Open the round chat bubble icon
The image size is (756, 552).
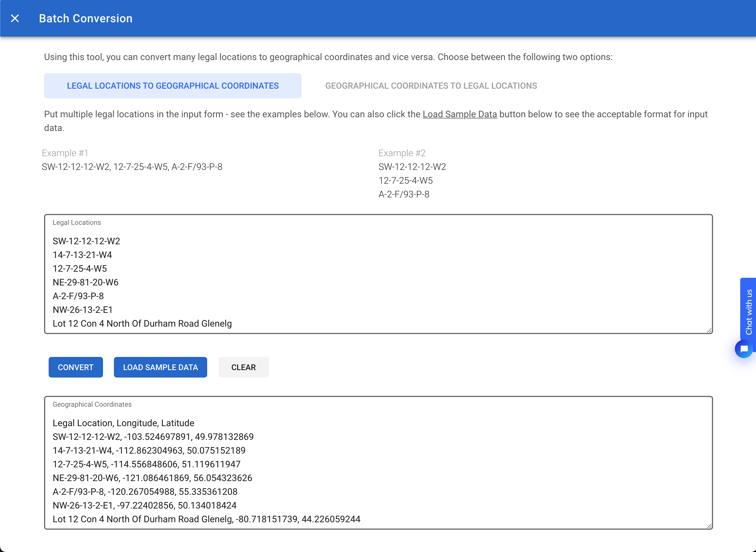tap(744, 349)
